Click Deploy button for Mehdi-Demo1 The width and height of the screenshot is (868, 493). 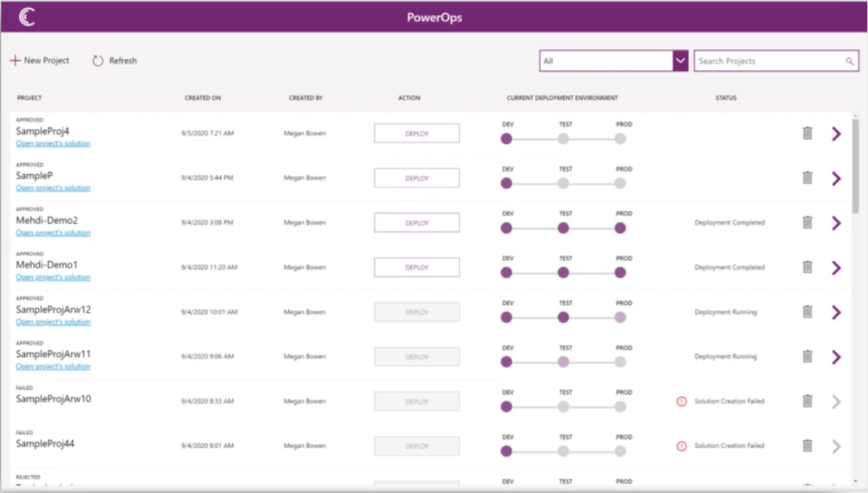(417, 267)
